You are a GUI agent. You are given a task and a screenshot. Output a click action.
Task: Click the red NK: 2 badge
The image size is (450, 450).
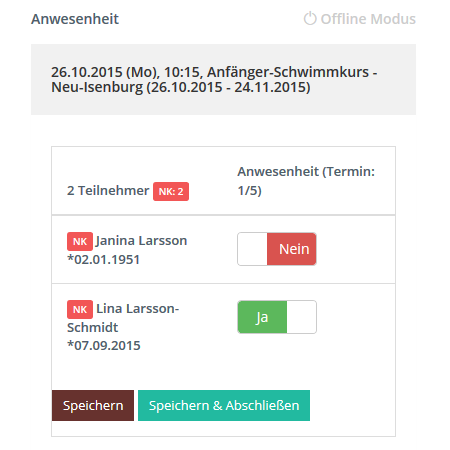coord(171,191)
